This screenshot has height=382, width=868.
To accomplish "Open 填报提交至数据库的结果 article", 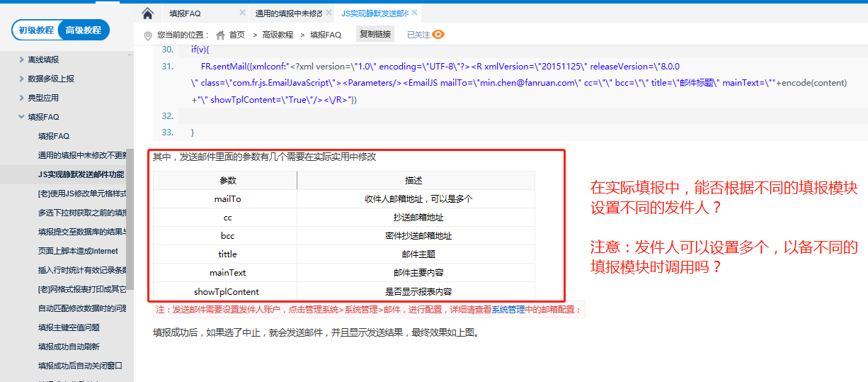I will [82, 232].
